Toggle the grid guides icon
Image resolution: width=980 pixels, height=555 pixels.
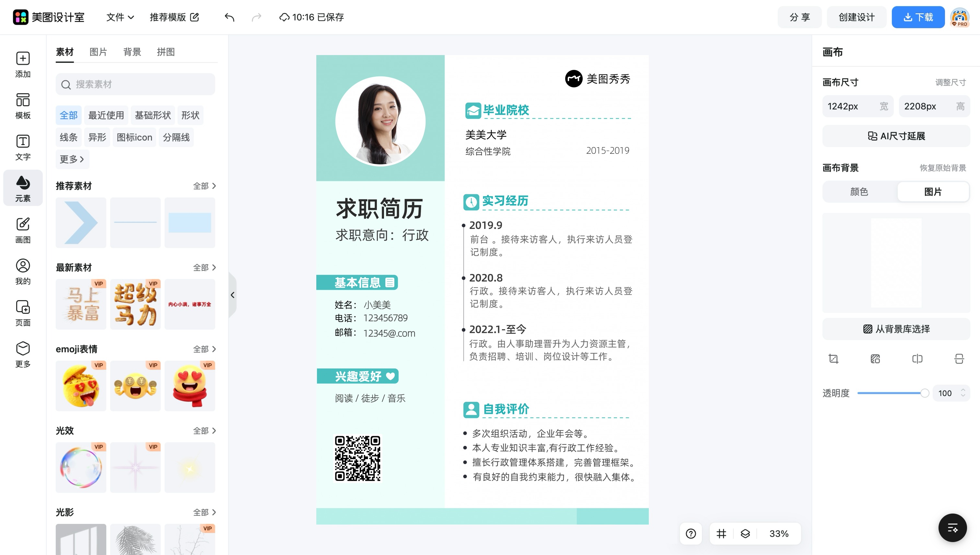pos(721,534)
